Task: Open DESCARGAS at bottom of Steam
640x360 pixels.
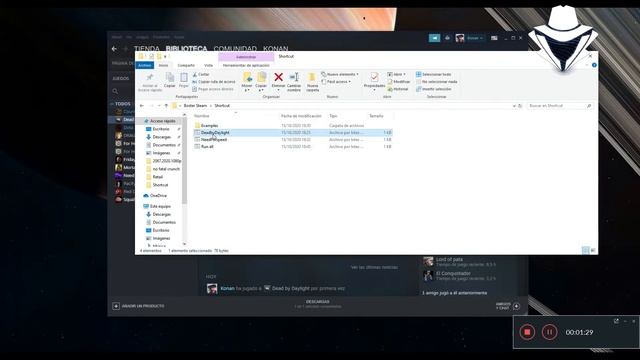Action: [x=318, y=302]
